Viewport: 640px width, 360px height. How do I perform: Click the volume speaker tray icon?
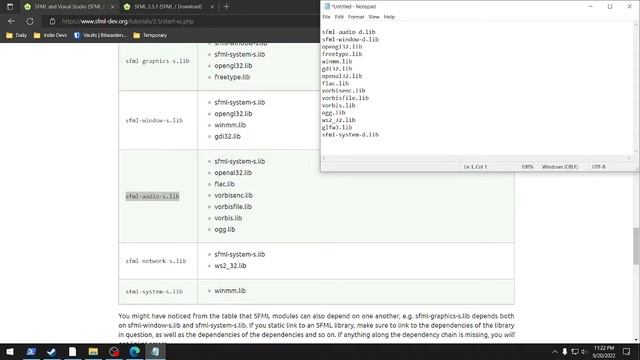click(x=584, y=351)
